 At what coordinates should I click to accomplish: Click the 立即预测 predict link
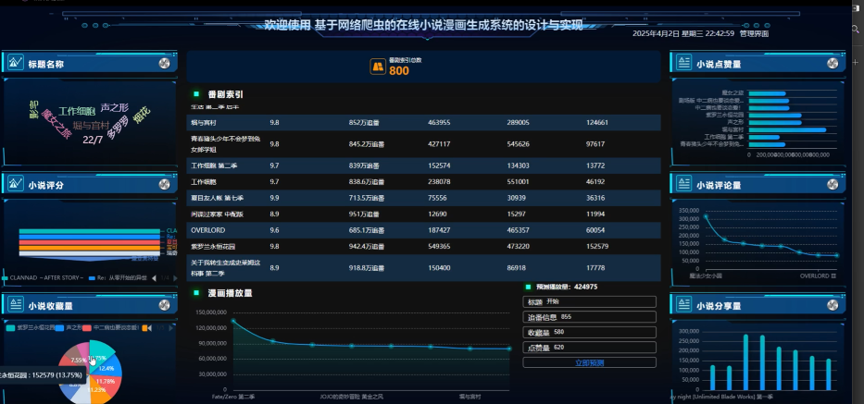click(x=589, y=363)
